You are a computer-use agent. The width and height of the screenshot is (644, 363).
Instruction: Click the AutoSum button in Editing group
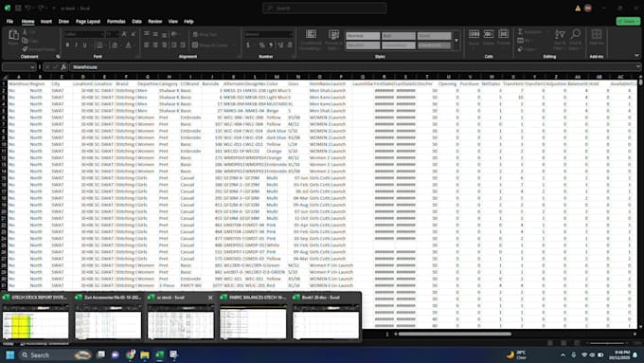(529, 32)
